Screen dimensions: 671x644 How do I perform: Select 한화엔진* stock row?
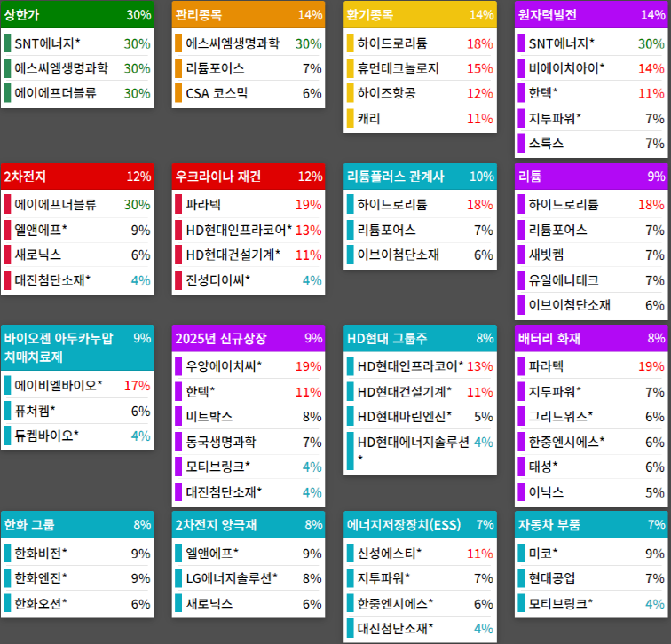pyautogui.click(x=77, y=578)
